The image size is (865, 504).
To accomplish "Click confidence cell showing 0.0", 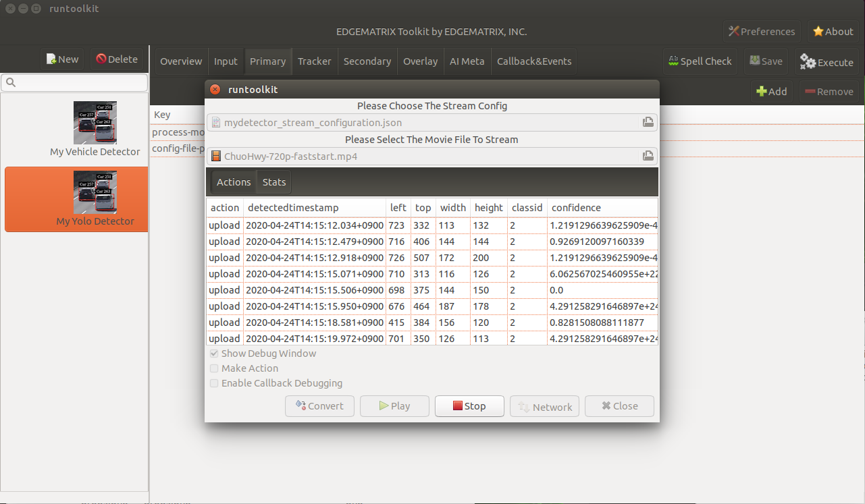I will tap(602, 290).
